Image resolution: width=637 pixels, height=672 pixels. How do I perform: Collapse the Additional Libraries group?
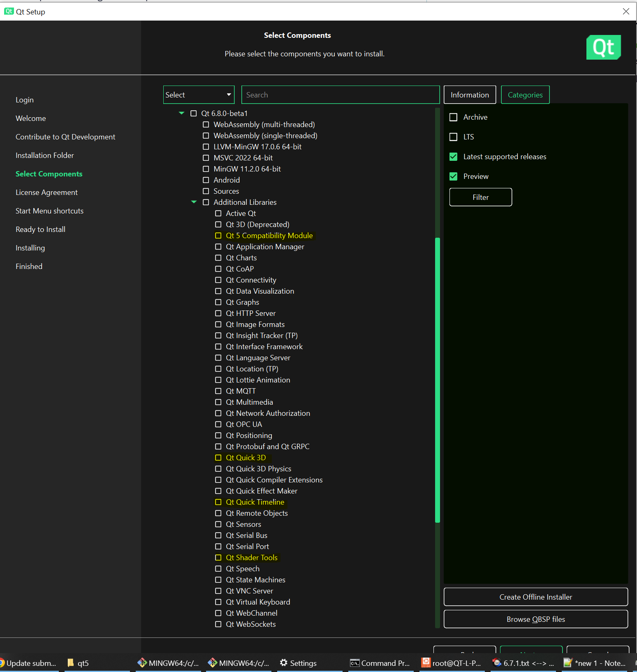(x=194, y=202)
